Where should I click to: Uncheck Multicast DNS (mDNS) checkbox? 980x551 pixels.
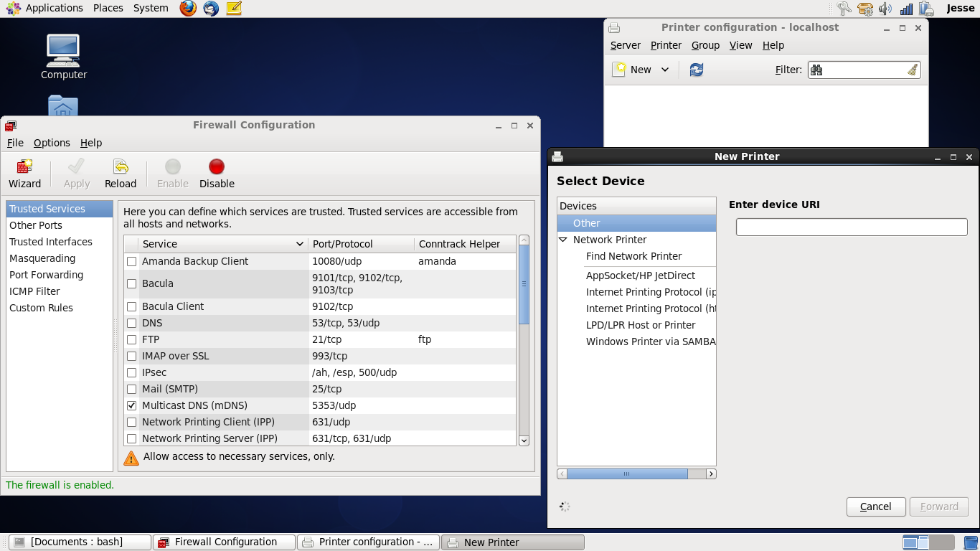tap(131, 406)
